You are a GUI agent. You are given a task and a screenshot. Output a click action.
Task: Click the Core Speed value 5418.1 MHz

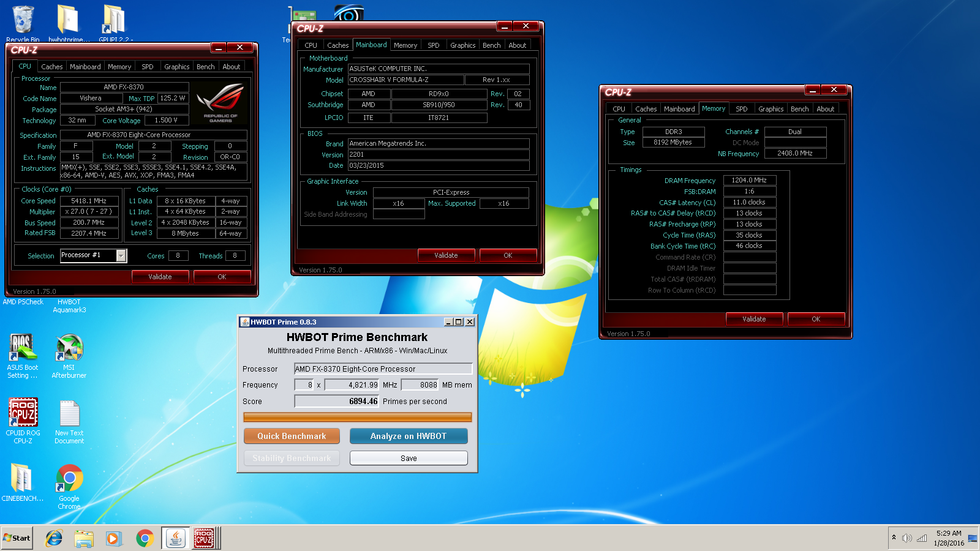(89, 201)
